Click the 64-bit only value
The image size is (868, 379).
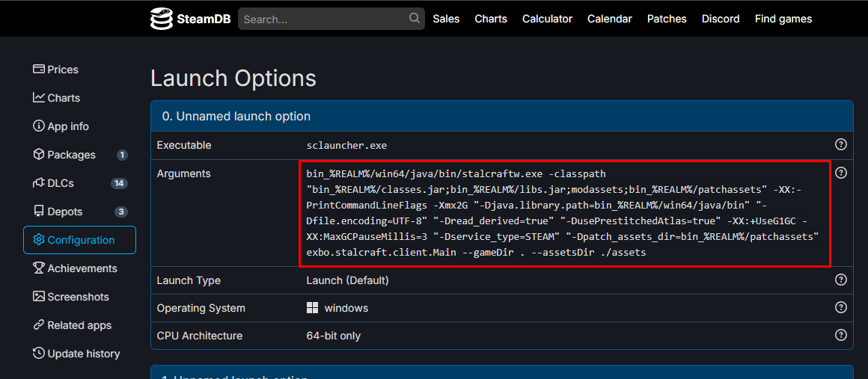pyautogui.click(x=334, y=336)
